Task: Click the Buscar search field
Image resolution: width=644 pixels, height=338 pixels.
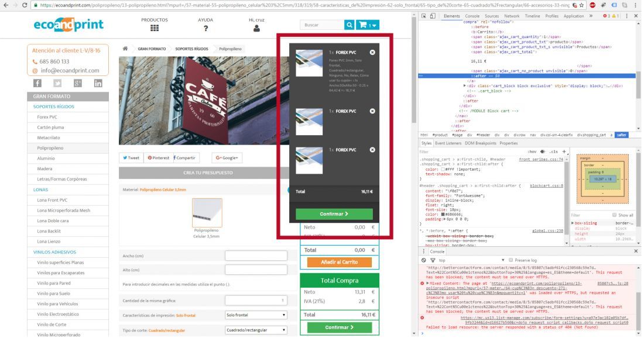Action: (322, 25)
